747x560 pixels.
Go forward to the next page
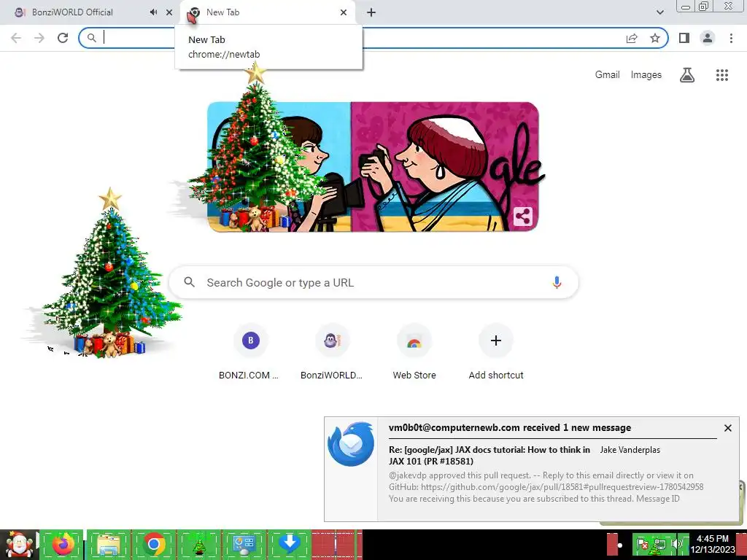pyautogui.click(x=39, y=38)
